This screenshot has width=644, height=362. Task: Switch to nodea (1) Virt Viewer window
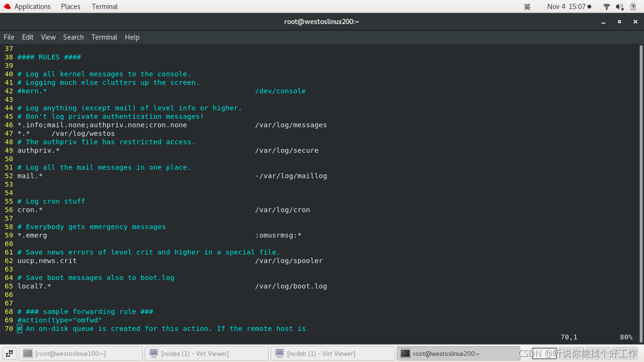point(206,354)
